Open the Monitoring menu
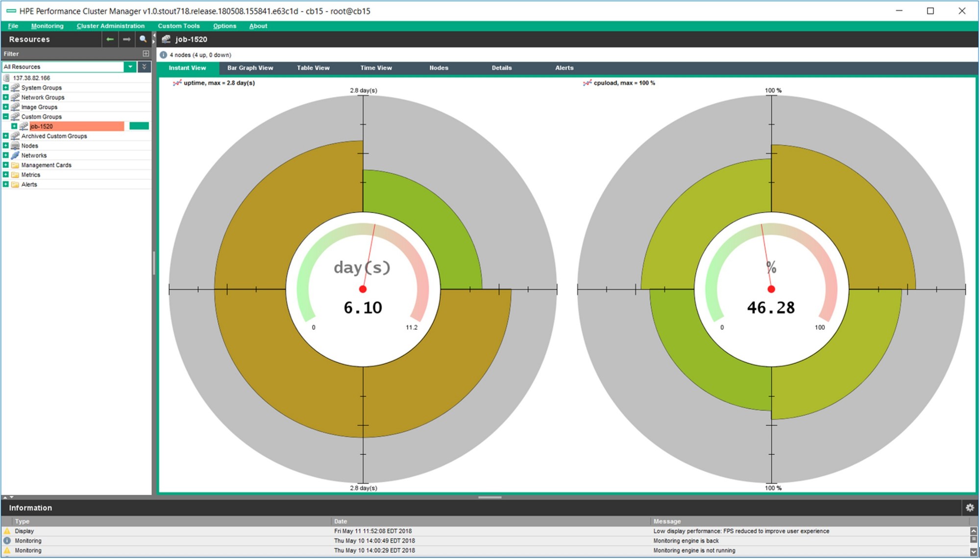Image resolution: width=980 pixels, height=559 pixels. [x=47, y=26]
